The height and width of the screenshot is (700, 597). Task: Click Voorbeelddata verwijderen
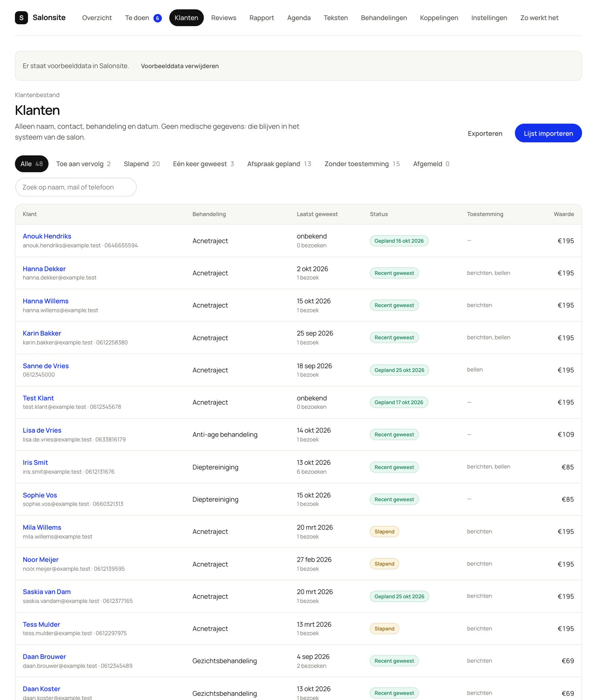pos(180,66)
